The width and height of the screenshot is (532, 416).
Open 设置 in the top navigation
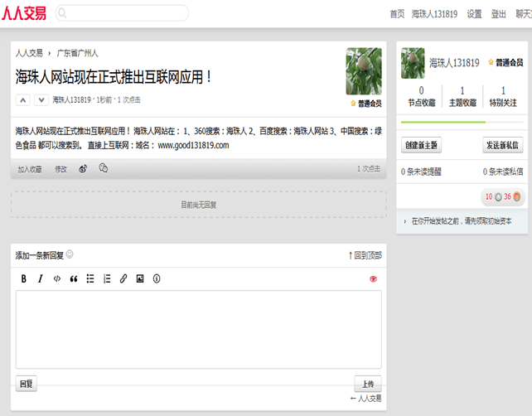pos(474,14)
